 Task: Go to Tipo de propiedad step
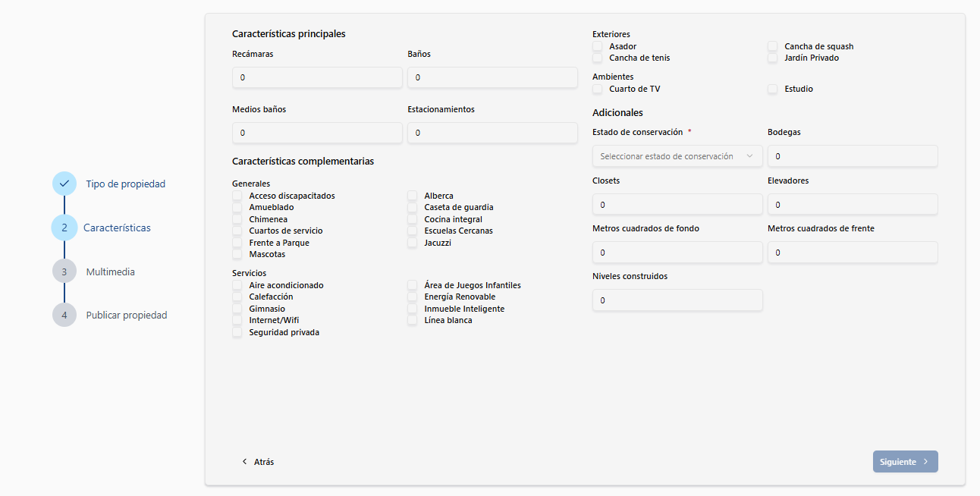point(125,184)
